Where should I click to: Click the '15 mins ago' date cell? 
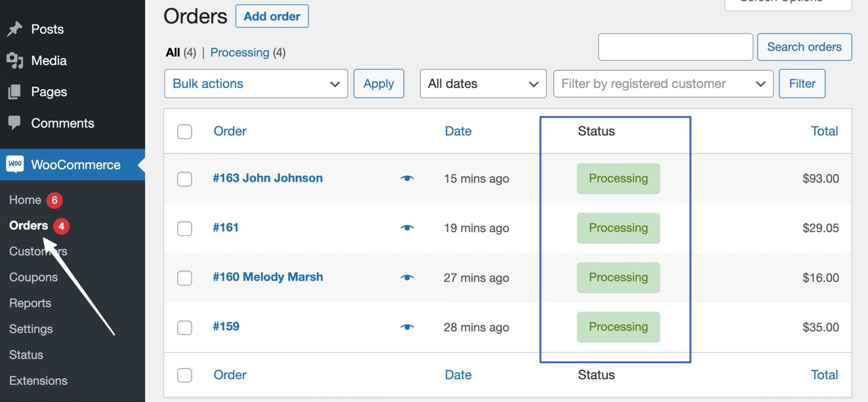pyautogui.click(x=476, y=178)
